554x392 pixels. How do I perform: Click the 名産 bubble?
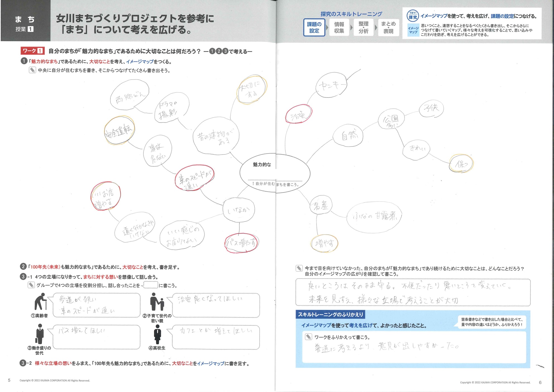coord(321,205)
